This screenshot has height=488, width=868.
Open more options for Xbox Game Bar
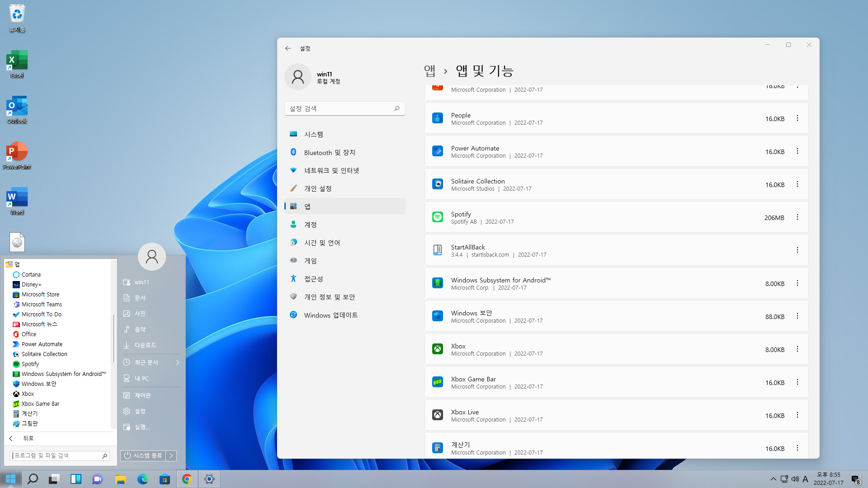(x=797, y=382)
